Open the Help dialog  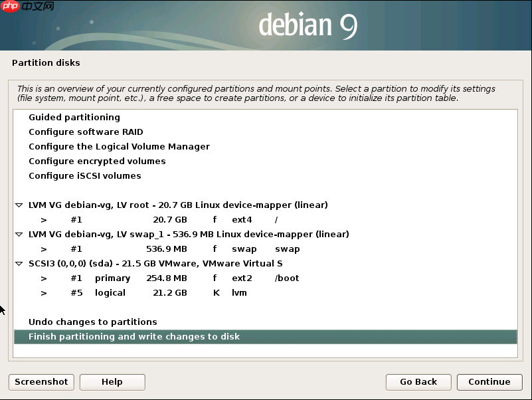[112, 381]
